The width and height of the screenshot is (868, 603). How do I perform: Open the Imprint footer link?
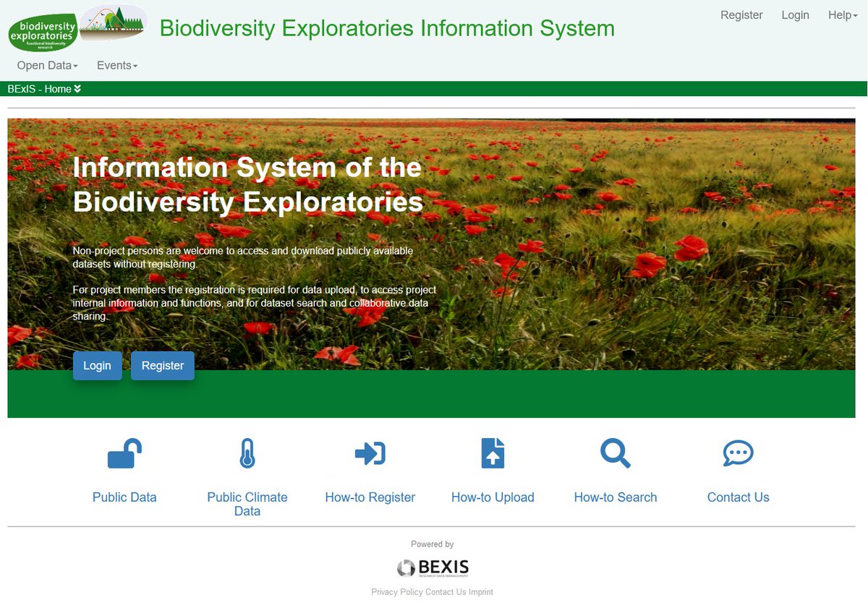click(x=481, y=592)
